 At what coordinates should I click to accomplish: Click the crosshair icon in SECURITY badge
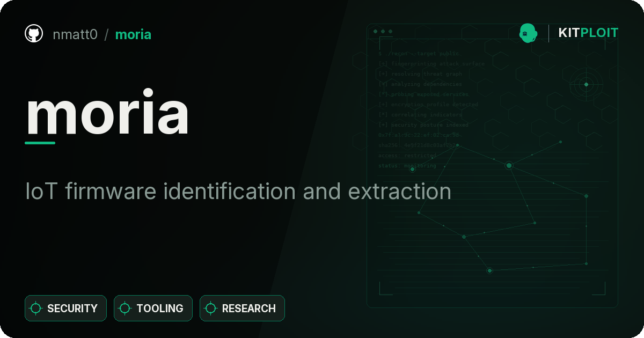click(36, 308)
